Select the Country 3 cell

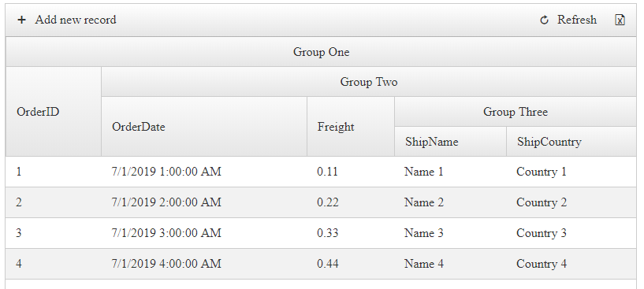[x=571, y=233]
